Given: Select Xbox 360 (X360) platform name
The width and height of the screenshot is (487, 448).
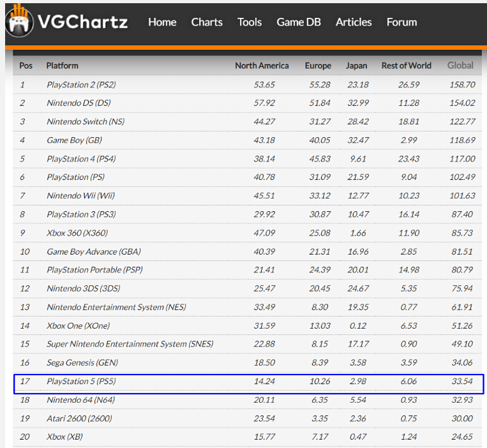Looking at the screenshot, I should click(77, 233).
